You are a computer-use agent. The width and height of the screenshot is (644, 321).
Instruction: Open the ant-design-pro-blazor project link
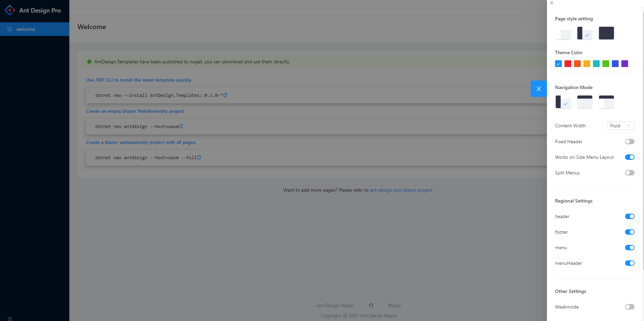click(401, 190)
